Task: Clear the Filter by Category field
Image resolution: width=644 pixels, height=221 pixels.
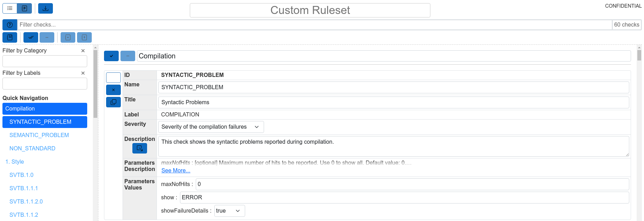Action: [83, 50]
